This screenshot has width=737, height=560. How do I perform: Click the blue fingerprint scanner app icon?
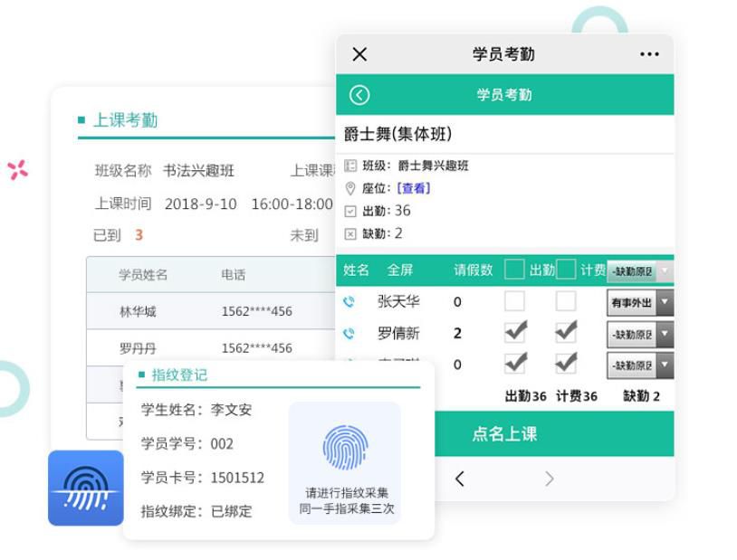point(85,489)
